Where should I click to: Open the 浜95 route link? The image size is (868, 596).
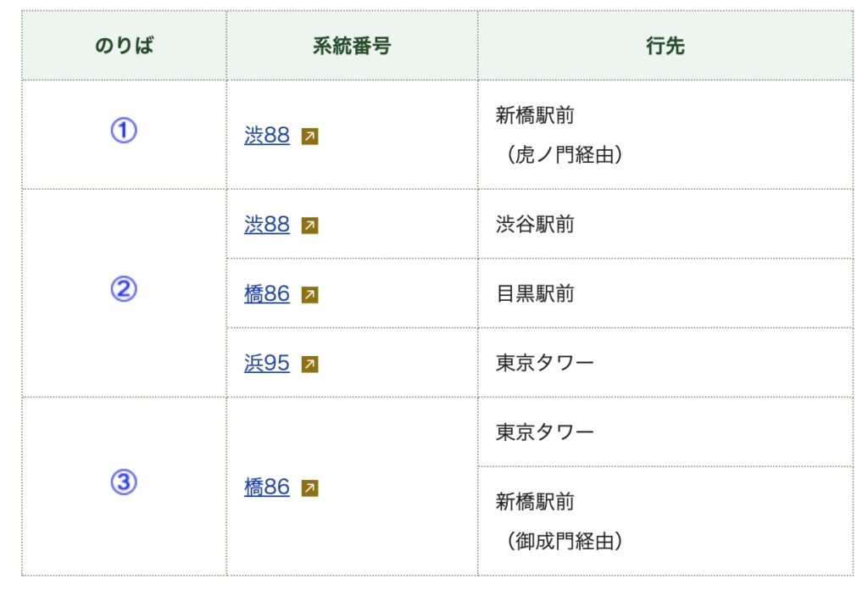click(267, 363)
